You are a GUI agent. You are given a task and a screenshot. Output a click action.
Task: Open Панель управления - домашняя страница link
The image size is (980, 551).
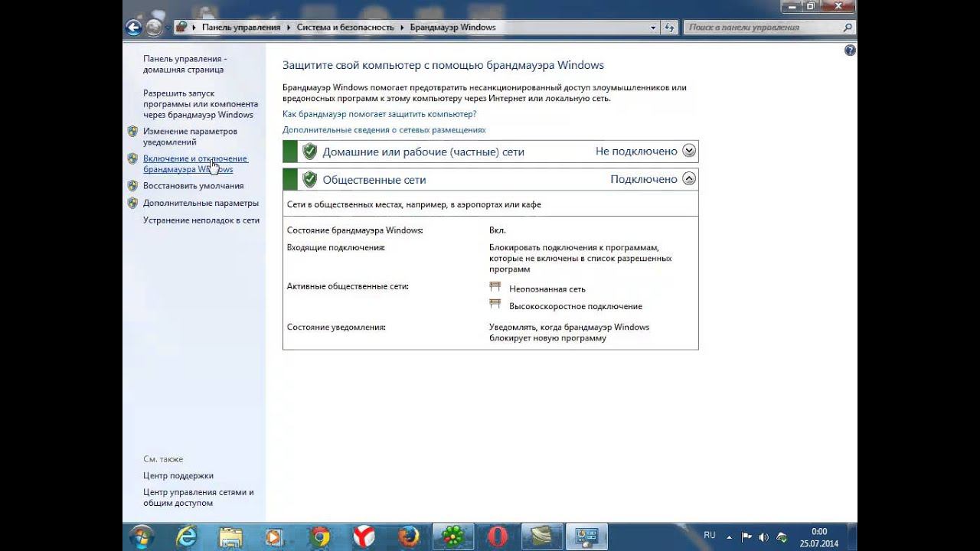tap(185, 64)
